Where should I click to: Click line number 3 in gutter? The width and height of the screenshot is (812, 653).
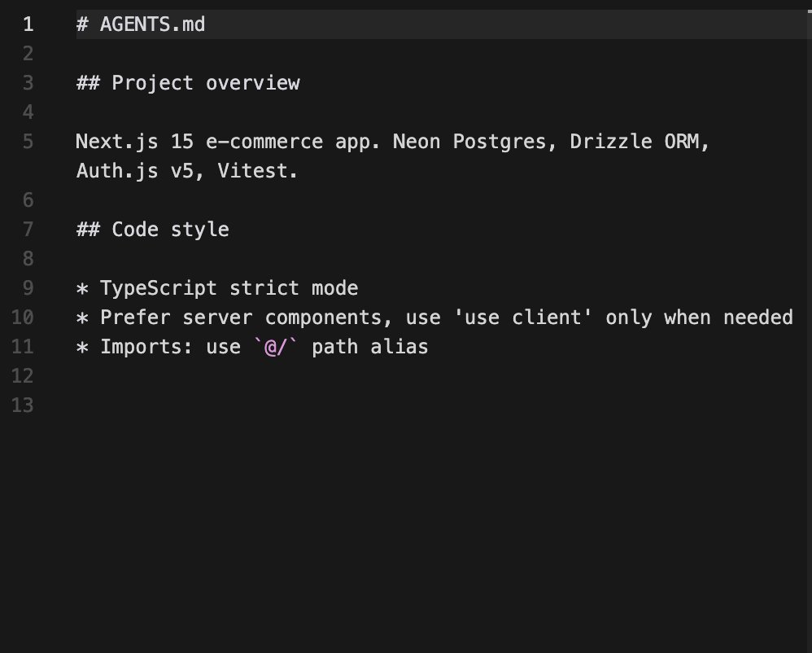(x=28, y=83)
